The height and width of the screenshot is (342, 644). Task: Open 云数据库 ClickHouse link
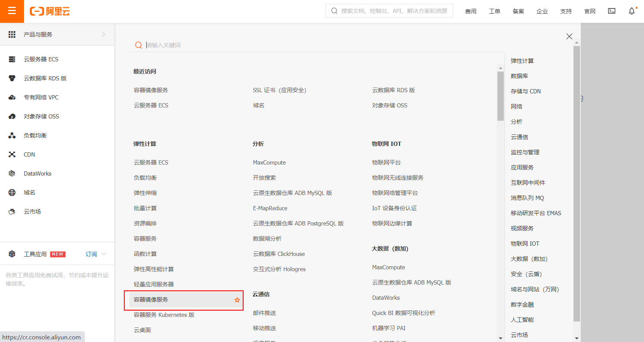(279, 254)
